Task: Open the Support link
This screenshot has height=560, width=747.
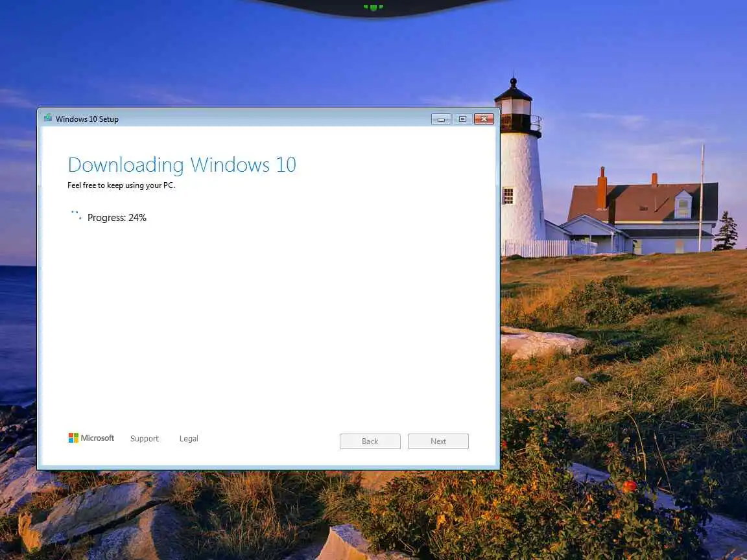Action: (x=145, y=439)
